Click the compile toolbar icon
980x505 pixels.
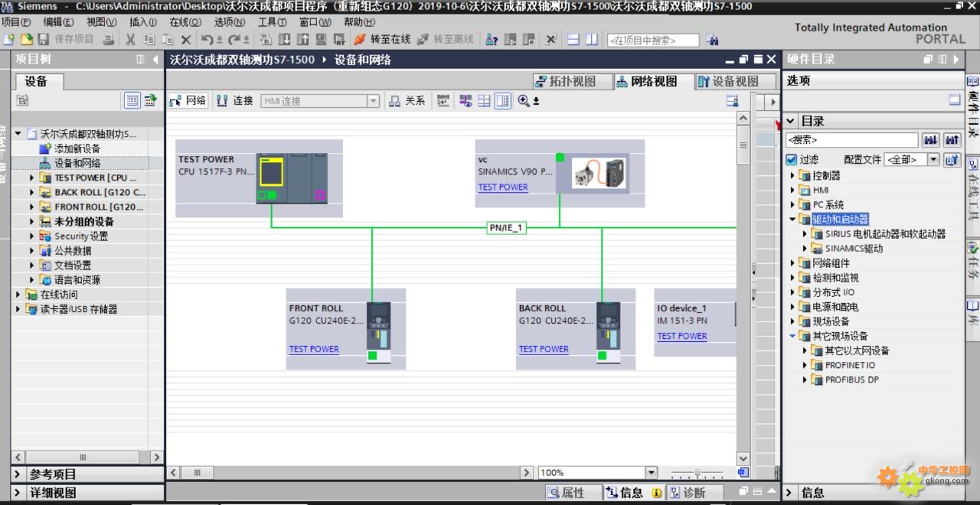pyautogui.click(x=266, y=39)
